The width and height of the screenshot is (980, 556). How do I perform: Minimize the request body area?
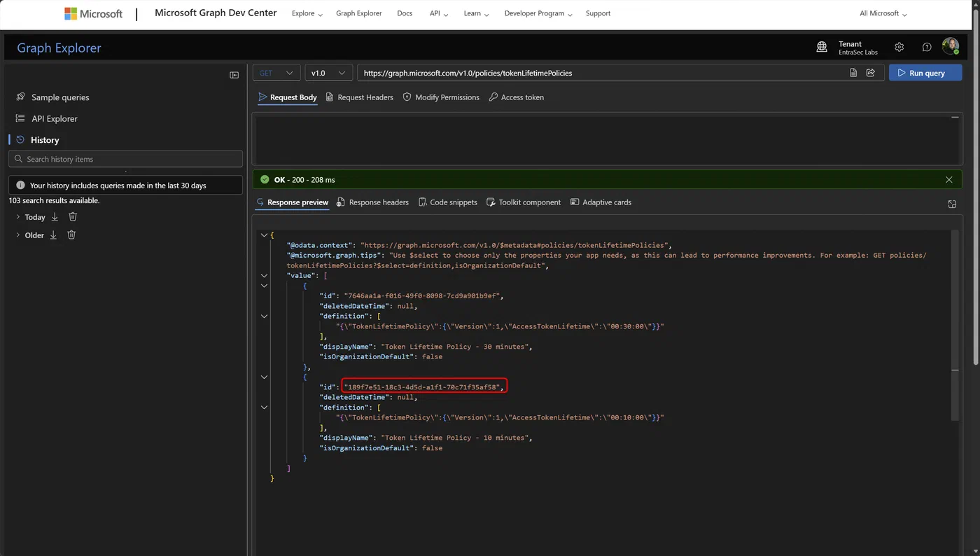955,118
